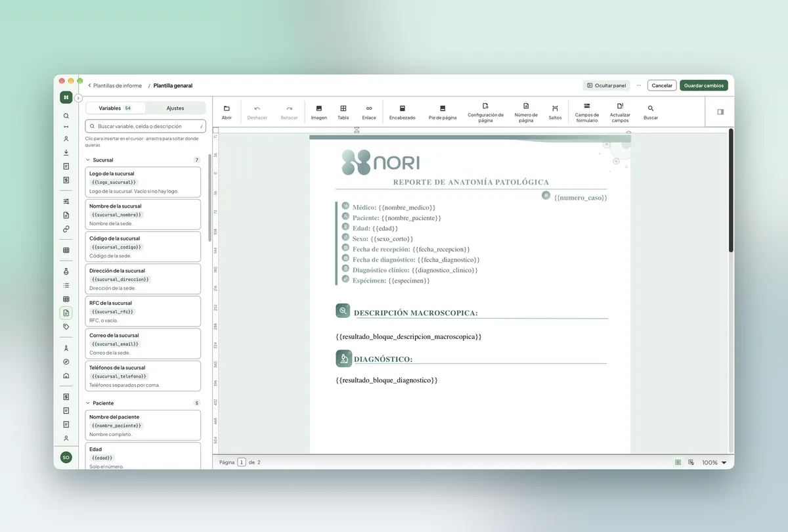Open the 100% zoom dropdown
This screenshot has width=788, height=532.
tap(714, 462)
